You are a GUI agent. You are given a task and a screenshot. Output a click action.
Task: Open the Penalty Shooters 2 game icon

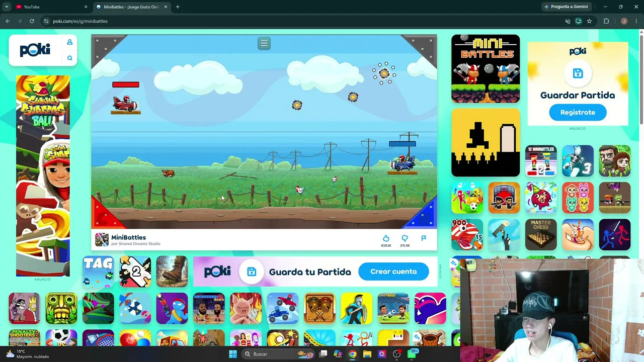24,338
